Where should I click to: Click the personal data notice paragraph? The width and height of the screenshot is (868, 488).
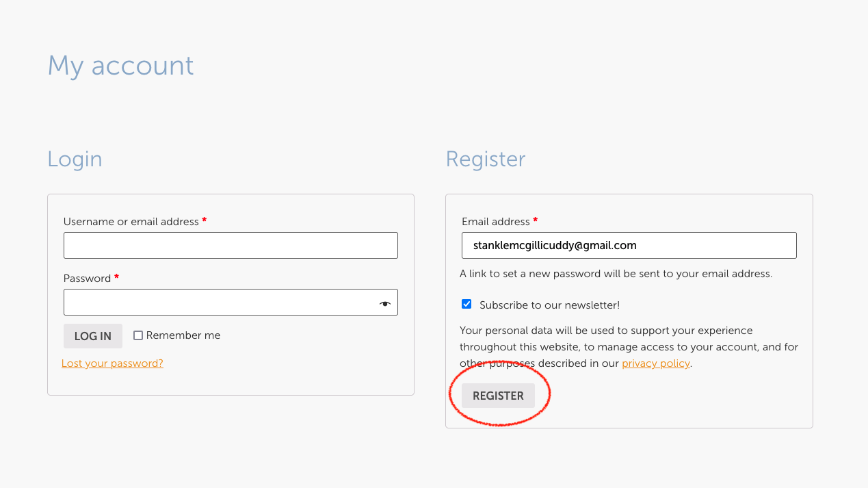pos(628,347)
